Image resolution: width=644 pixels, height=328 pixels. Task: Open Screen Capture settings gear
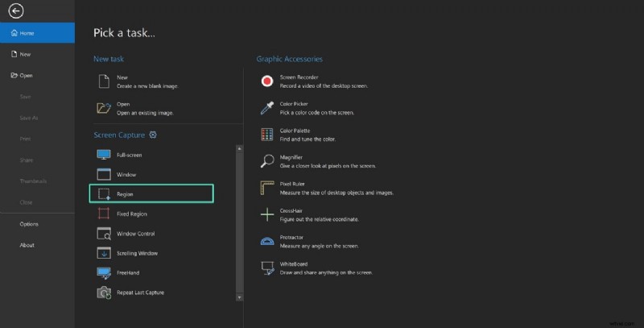click(153, 135)
